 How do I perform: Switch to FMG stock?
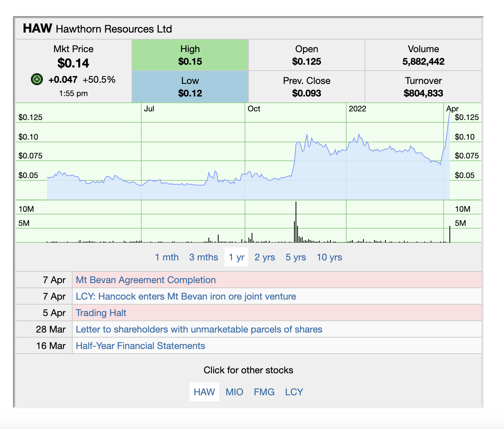pos(264,392)
